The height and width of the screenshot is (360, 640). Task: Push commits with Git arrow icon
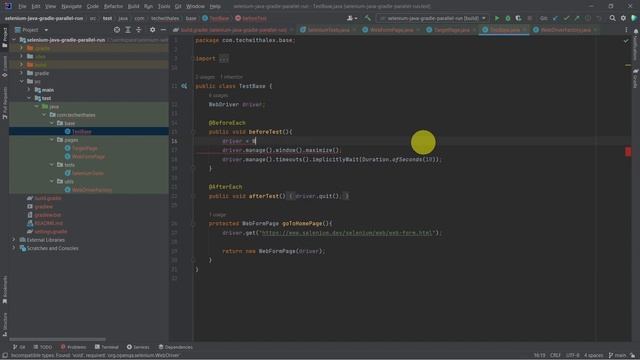tap(577, 18)
